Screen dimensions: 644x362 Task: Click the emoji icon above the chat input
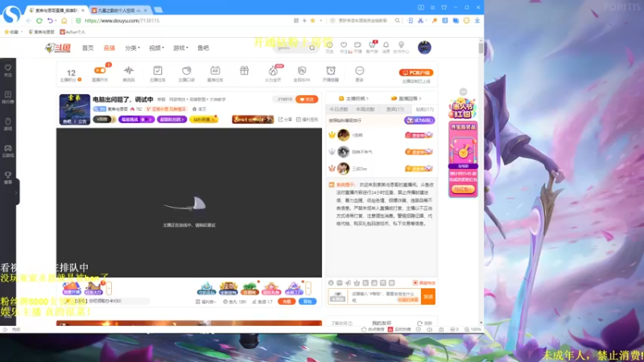pos(331,283)
